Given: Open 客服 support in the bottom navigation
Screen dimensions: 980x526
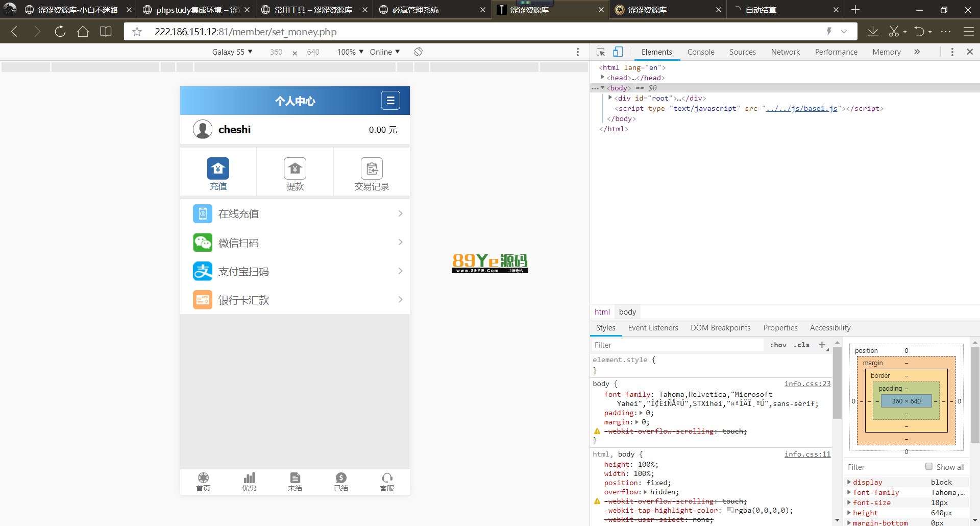Looking at the screenshot, I should (387, 482).
